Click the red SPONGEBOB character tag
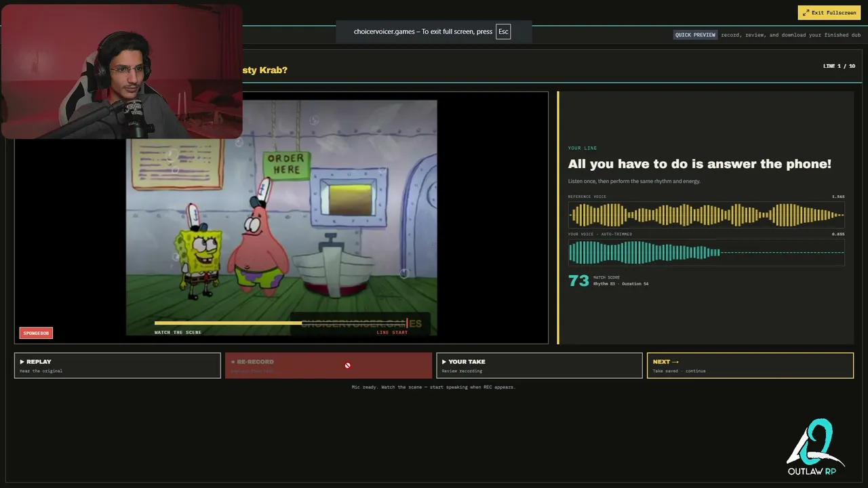 36,333
